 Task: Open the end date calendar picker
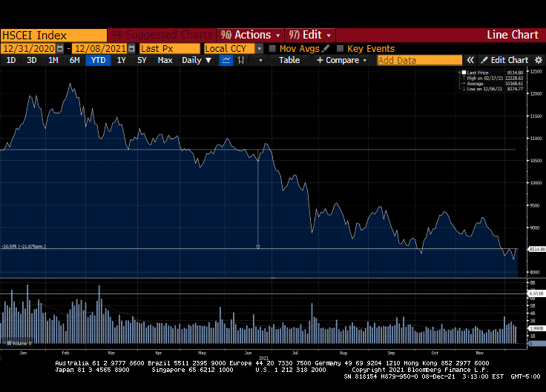pyautogui.click(x=131, y=48)
